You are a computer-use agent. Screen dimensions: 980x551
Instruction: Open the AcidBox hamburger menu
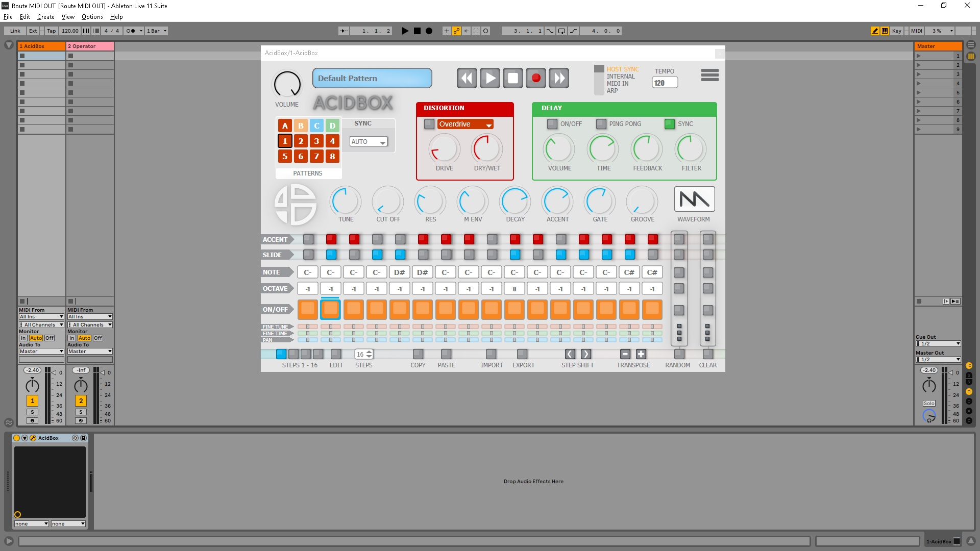[x=709, y=75]
